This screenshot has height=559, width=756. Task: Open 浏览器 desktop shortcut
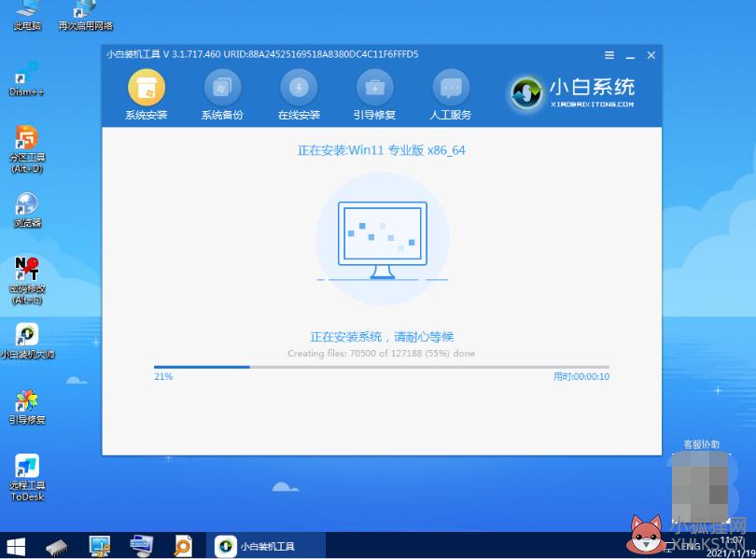tap(27, 210)
